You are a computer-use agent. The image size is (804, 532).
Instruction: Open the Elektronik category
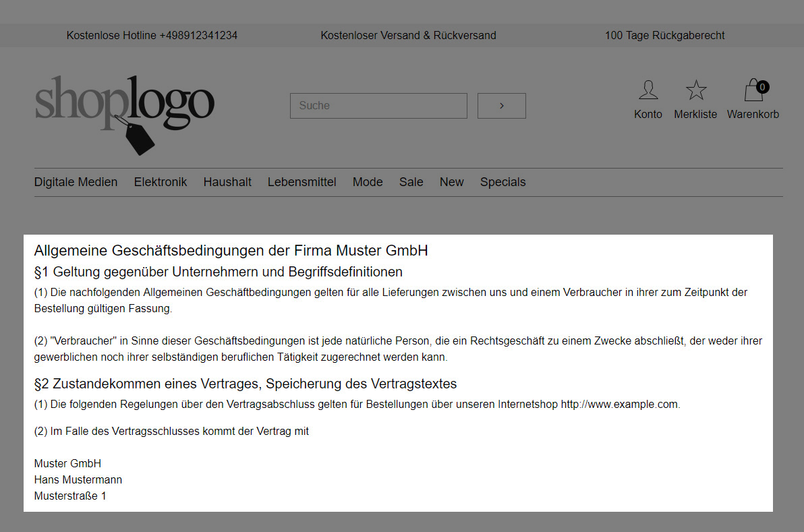(160, 182)
